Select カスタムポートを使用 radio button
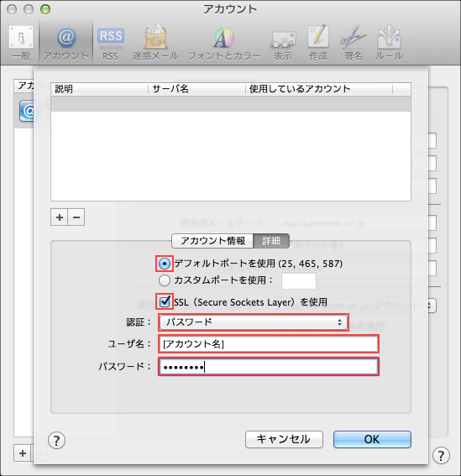The height and width of the screenshot is (476, 461). [x=165, y=280]
